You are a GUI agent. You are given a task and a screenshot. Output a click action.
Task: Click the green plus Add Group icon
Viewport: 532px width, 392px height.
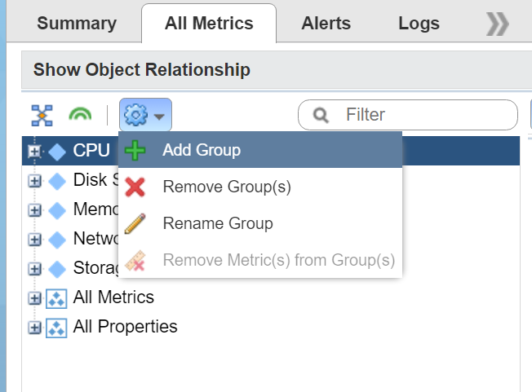point(135,151)
